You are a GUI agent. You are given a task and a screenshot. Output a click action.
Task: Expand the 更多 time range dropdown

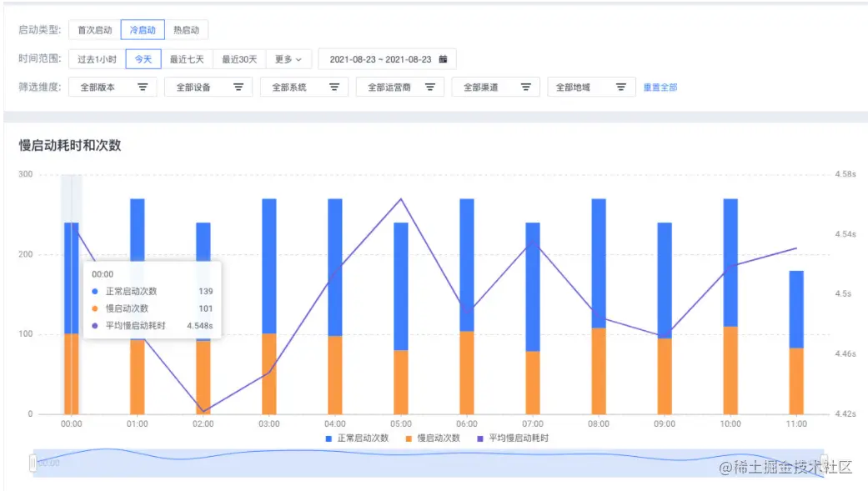[288, 59]
